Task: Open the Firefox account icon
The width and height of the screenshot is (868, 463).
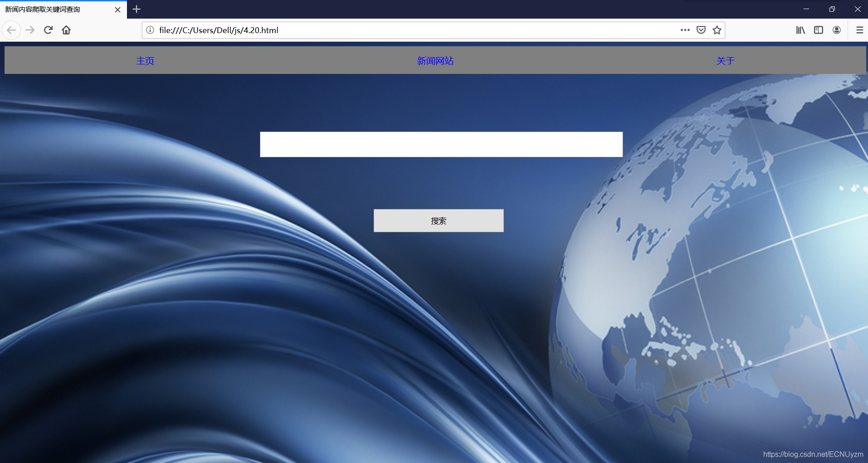Action: [837, 30]
